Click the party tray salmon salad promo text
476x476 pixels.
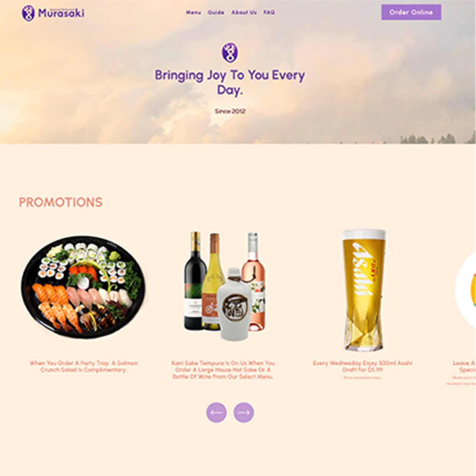[83, 367]
